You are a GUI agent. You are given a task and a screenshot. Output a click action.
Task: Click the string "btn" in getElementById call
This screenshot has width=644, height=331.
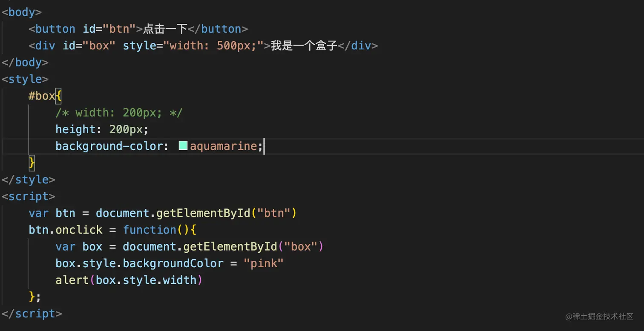274,213
